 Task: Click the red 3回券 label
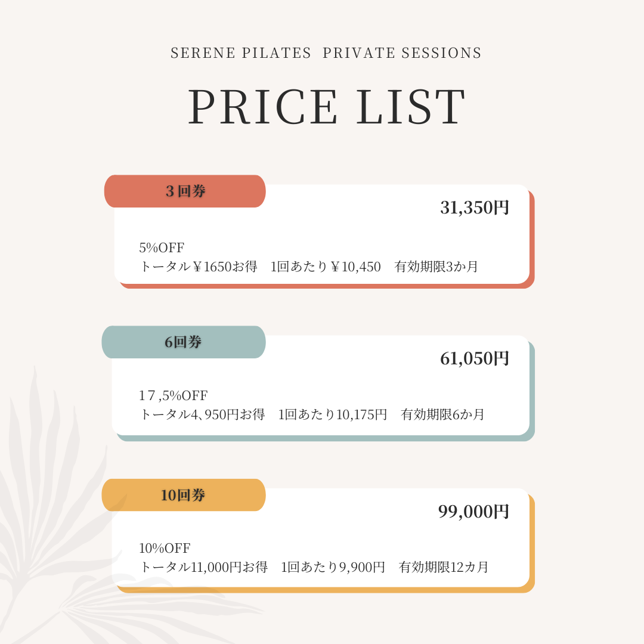coord(185,191)
